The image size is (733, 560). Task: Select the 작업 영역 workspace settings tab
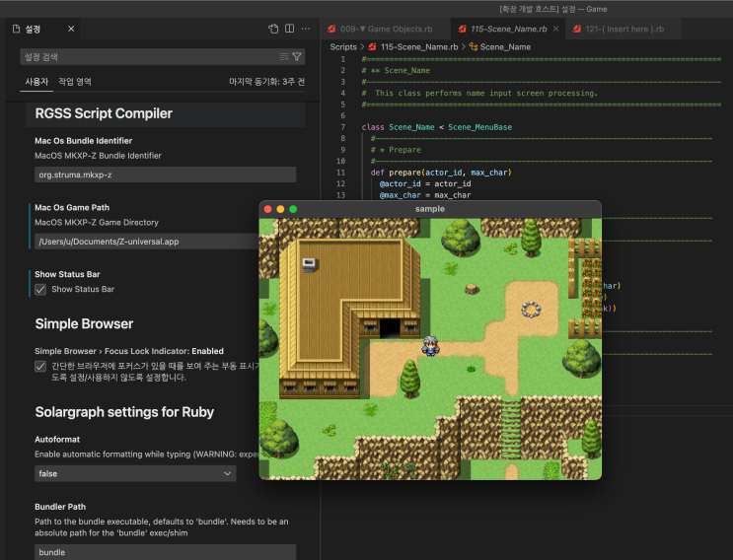click(75, 82)
